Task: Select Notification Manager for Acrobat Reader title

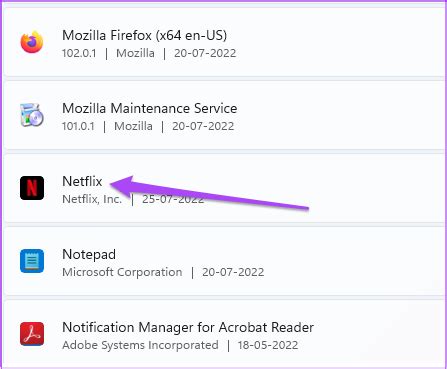Action: 188,327
